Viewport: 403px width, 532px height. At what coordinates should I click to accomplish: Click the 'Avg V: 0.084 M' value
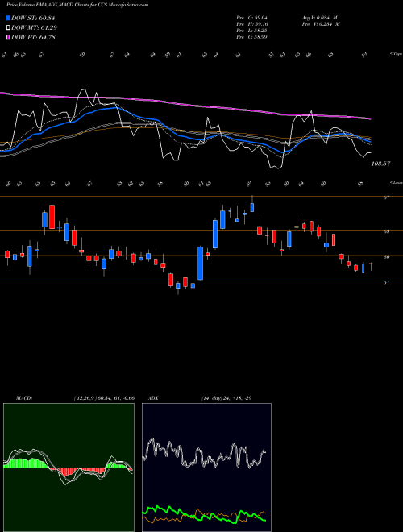pyautogui.click(x=319, y=18)
